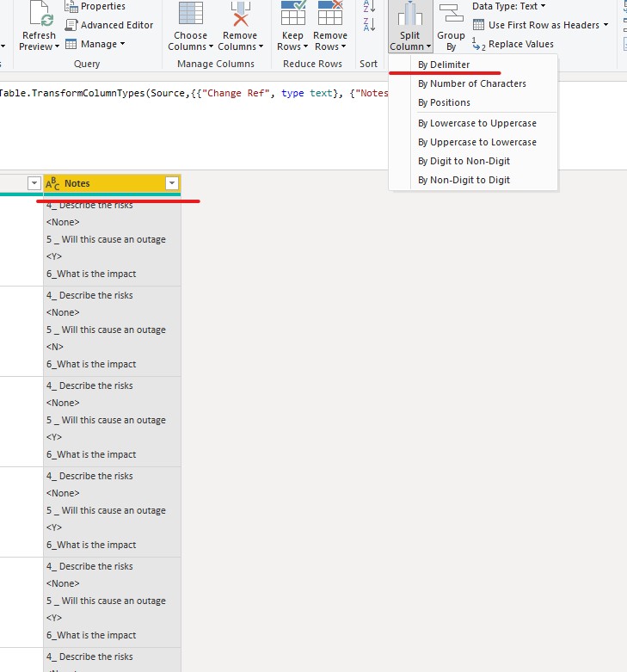Open query Properties
Image resolution: width=627 pixels, height=672 pixels.
point(95,6)
